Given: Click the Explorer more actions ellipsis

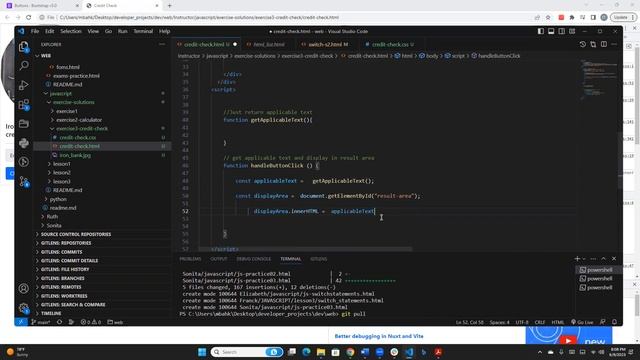Looking at the screenshot, I should click(162, 44).
